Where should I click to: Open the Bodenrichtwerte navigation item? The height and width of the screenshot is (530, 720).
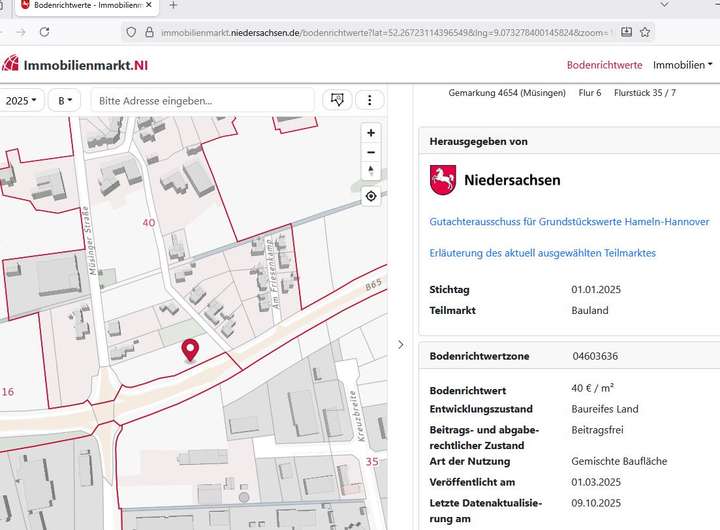point(604,65)
